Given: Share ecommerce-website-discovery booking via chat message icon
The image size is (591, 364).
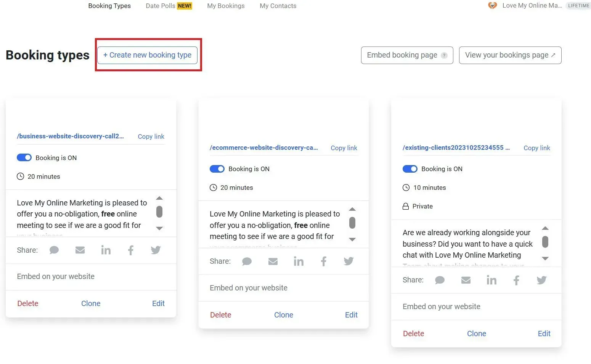Looking at the screenshot, I should point(247,261).
